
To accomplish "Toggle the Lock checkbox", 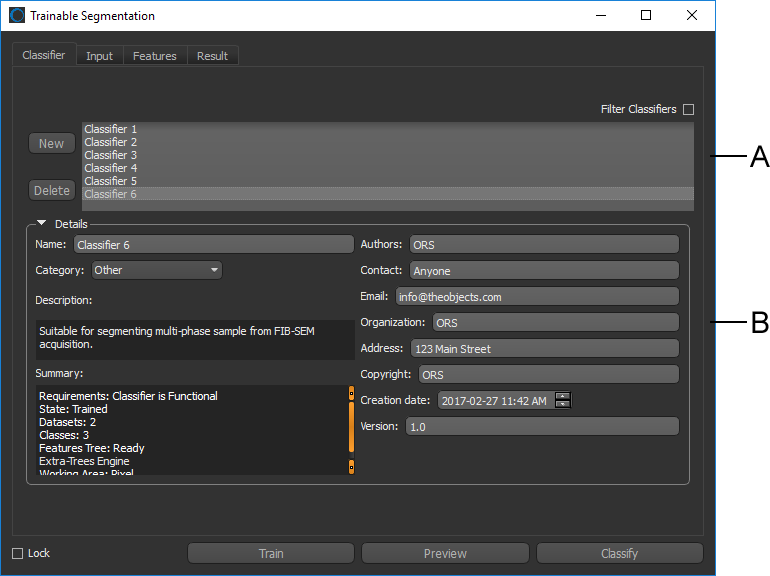I will click(17, 553).
